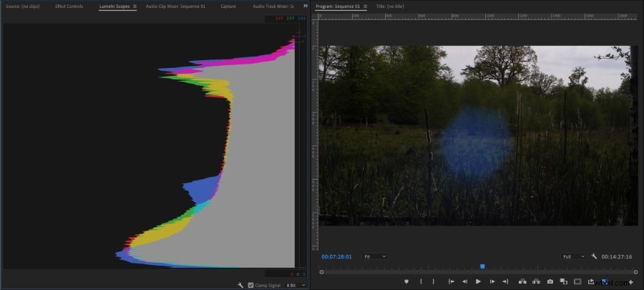Switch to the Title: (no title) tab
This screenshot has height=290, width=644.
(x=390, y=6)
